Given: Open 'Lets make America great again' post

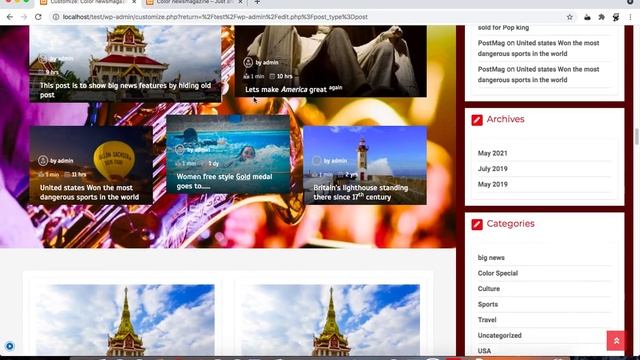Looking at the screenshot, I should (x=294, y=89).
